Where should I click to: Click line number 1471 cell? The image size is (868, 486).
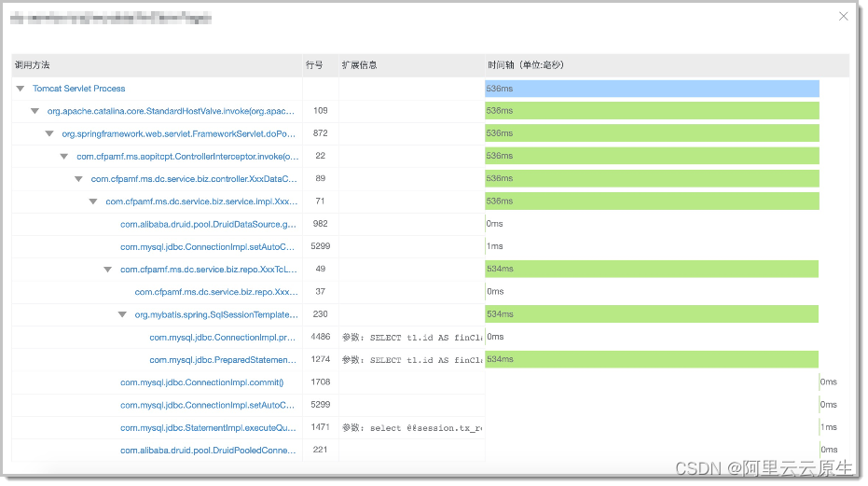point(321,427)
